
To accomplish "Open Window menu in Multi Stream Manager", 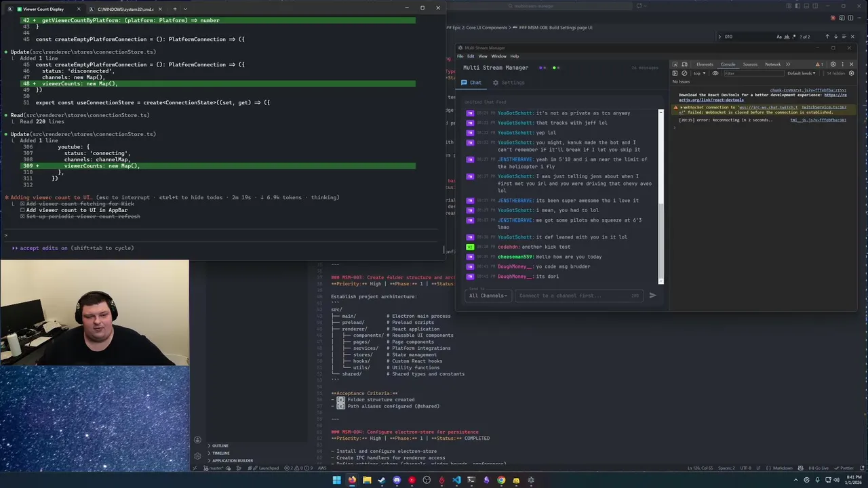I will (499, 56).
